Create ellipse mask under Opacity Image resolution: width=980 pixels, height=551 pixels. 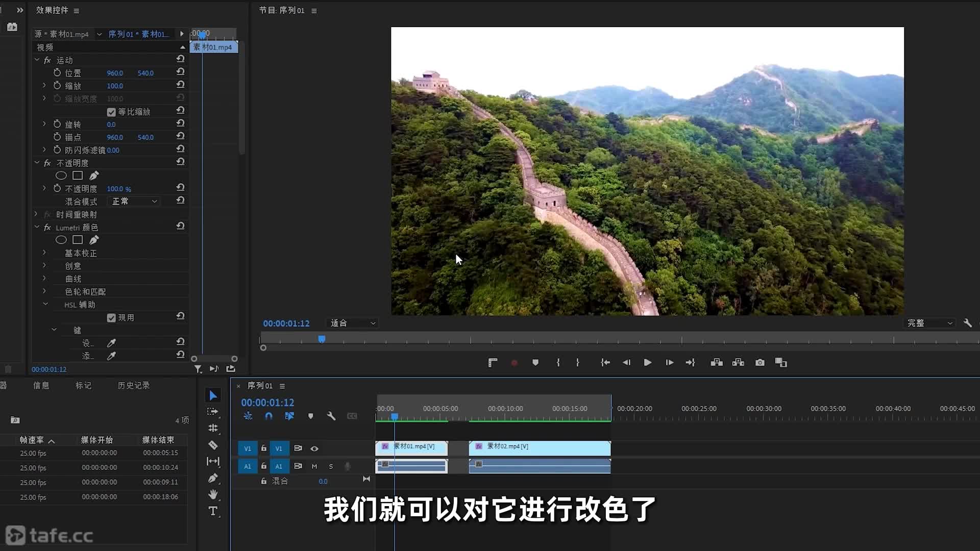[x=61, y=176]
